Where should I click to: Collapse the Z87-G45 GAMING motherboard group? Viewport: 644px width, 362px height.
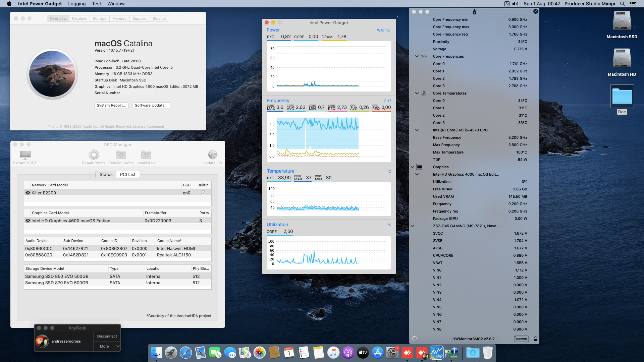coord(412,226)
